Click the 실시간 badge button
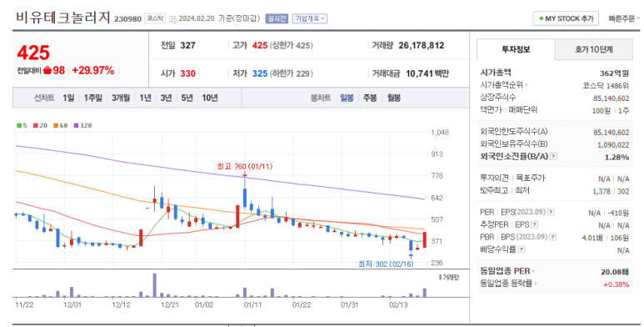 point(277,18)
